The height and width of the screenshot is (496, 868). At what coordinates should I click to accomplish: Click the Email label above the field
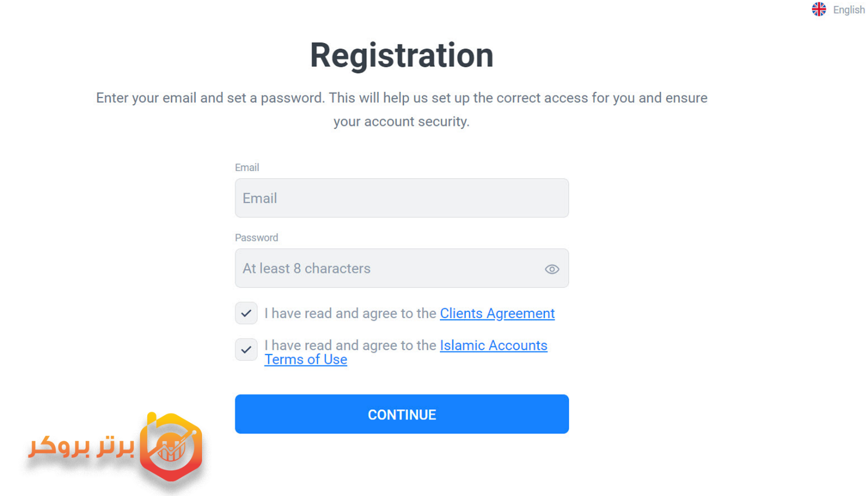247,167
